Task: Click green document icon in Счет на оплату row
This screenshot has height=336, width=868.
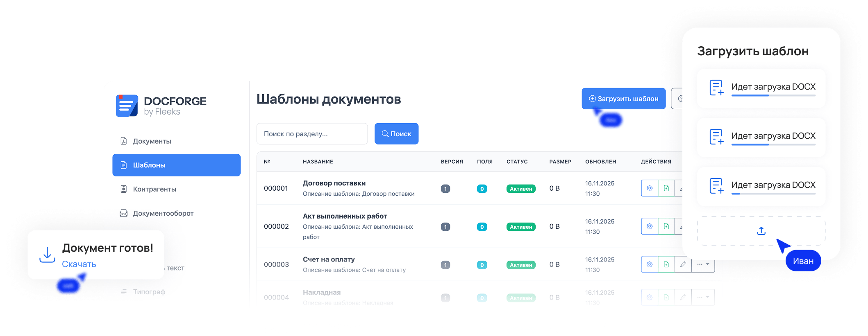Action: (x=666, y=264)
